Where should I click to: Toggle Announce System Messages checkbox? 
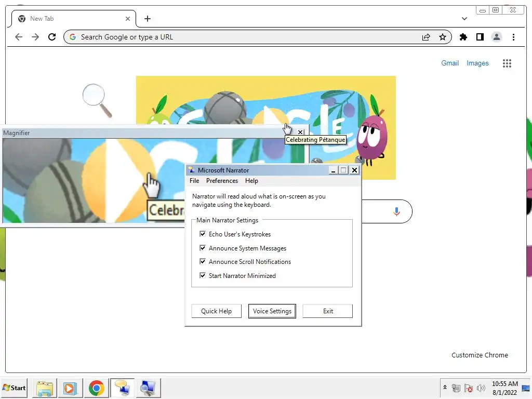[203, 248]
